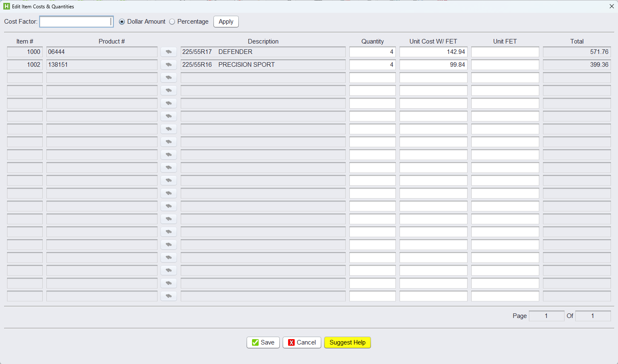Click Unit FET field for item 1000

(x=505, y=52)
